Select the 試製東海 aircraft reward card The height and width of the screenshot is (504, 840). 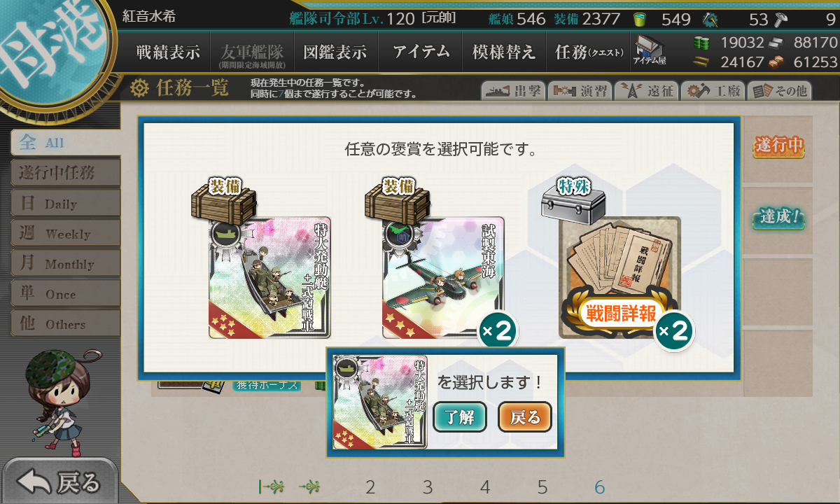[x=443, y=277]
